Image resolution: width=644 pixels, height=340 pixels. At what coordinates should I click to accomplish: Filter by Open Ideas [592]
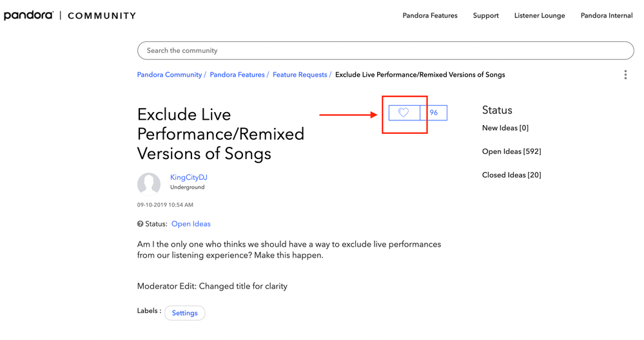(x=511, y=151)
